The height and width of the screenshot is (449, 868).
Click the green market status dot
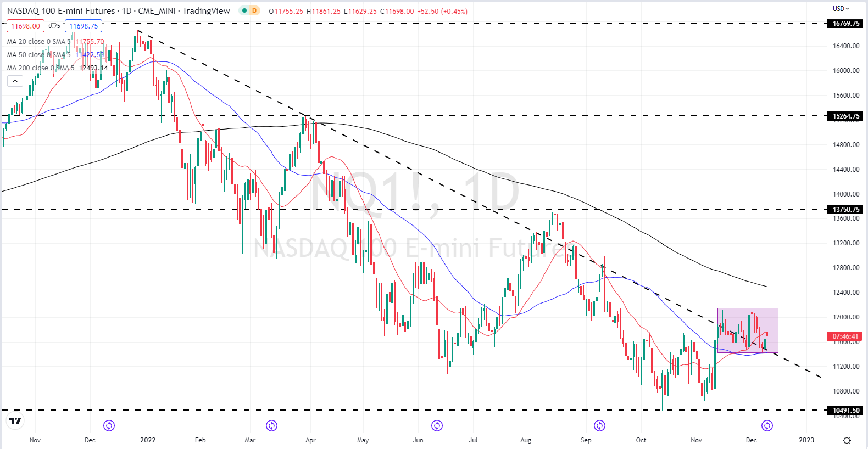point(244,10)
